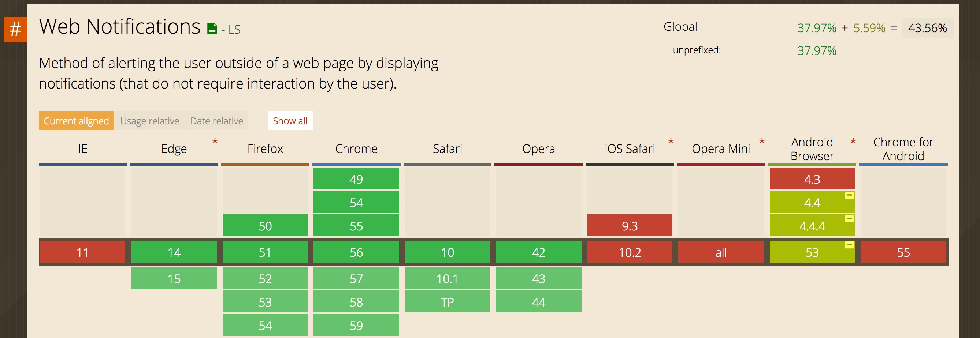Select the Opera 42 cell
Screen dimensions: 980x338
tap(539, 252)
